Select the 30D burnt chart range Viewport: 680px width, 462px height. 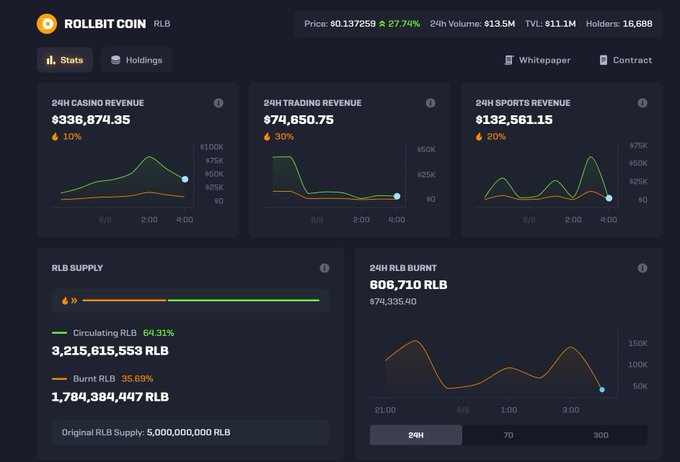(x=601, y=435)
